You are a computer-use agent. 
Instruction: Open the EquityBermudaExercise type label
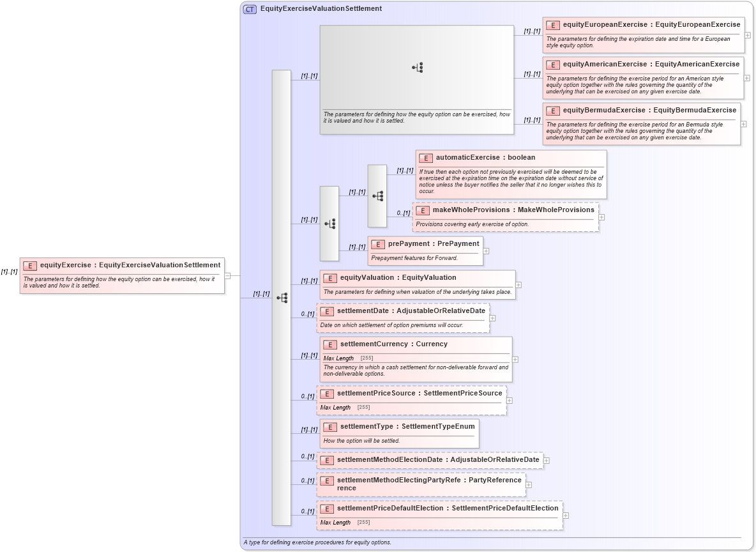tap(695, 110)
